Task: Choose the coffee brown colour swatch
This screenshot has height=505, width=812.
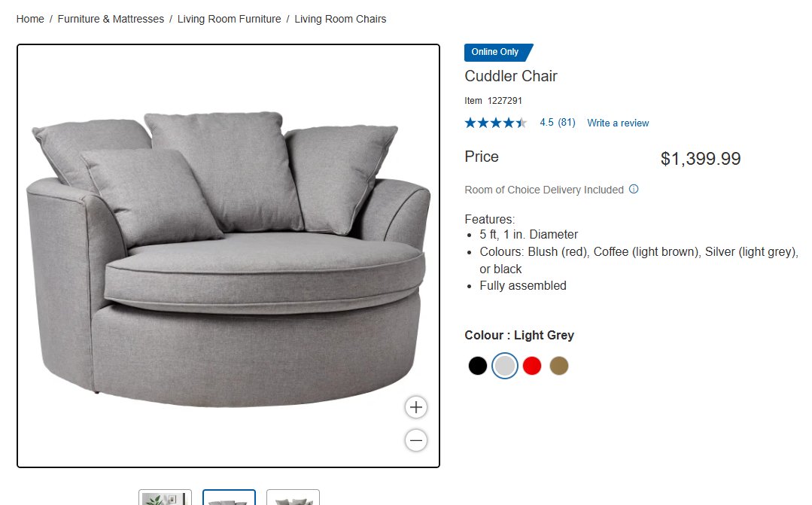Action: pyautogui.click(x=559, y=366)
